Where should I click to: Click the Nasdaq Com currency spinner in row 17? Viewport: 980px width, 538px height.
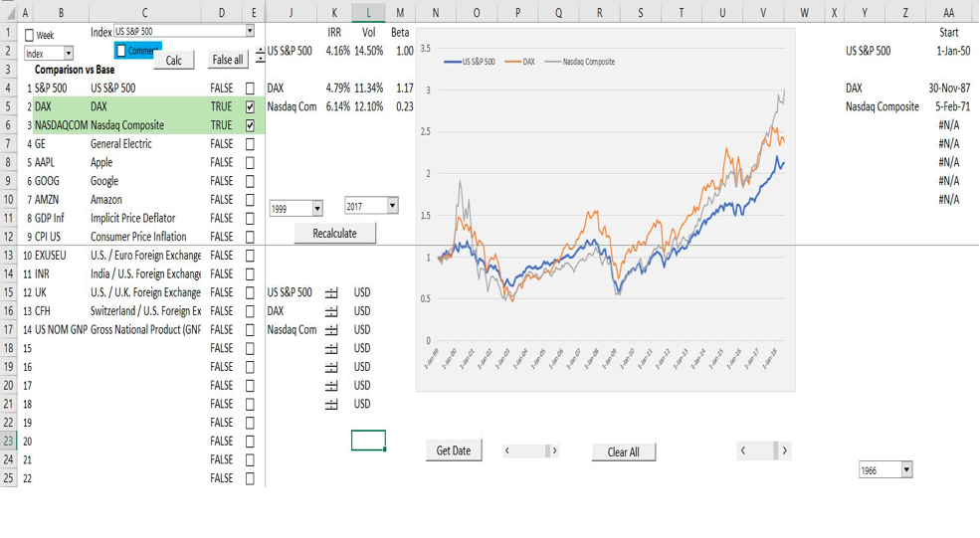pyautogui.click(x=331, y=330)
